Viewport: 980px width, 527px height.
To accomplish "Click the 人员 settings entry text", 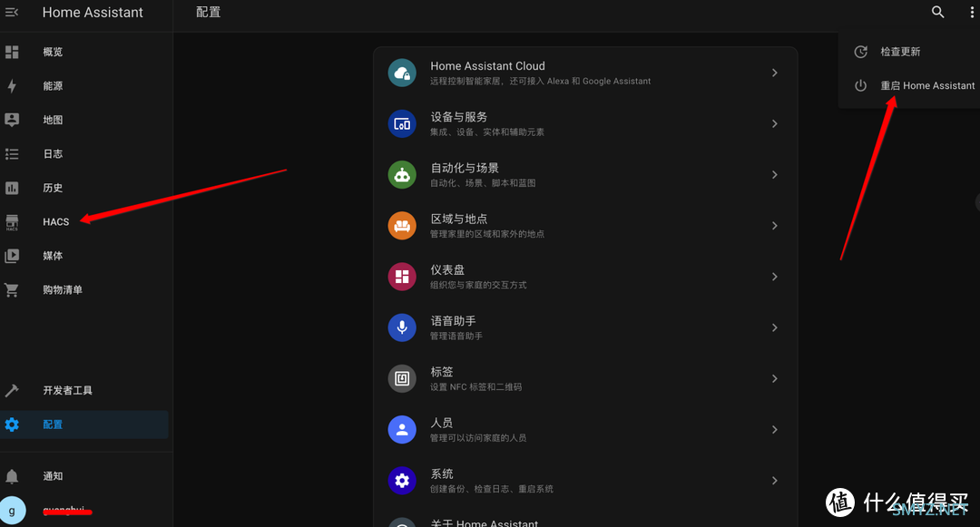I will 442,423.
